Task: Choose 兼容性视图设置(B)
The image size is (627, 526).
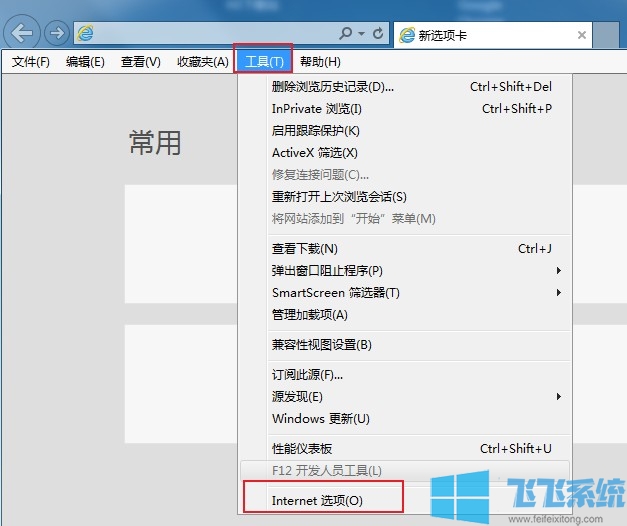Action: click(405, 345)
